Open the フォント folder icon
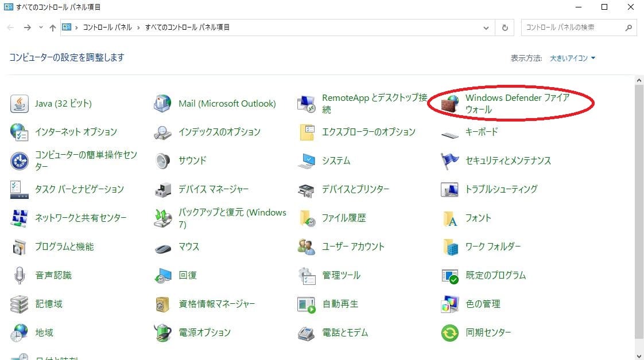Screen dimensions: 644x360 click(x=450, y=218)
